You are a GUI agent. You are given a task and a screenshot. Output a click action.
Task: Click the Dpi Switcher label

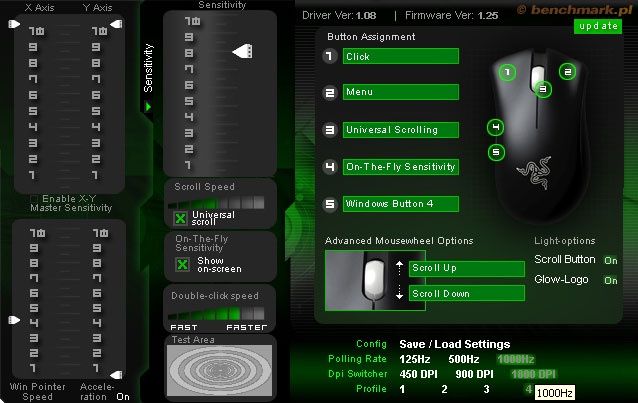(358, 374)
